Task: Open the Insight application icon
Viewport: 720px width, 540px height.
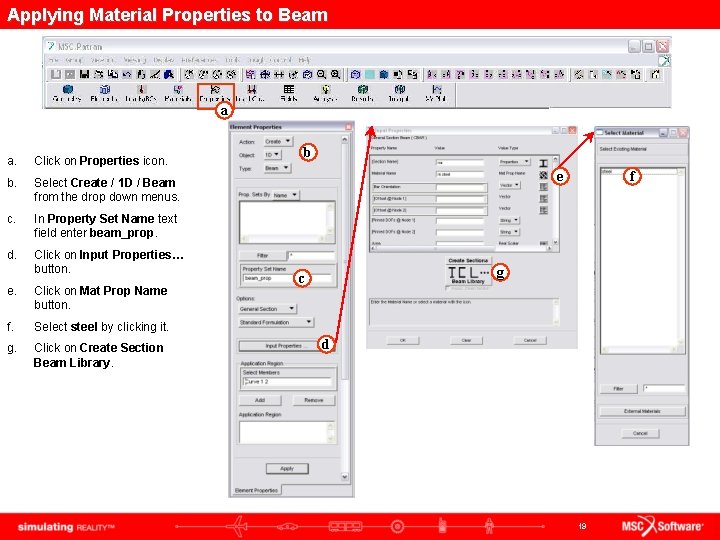Action: coord(399,93)
